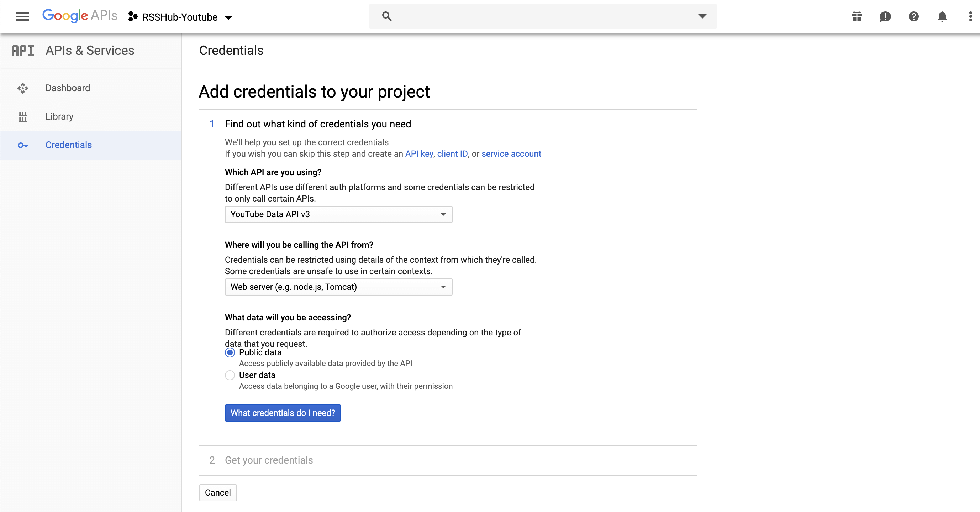This screenshot has height=512, width=980.
Task: Click the search magnifier icon
Action: [386, 16]
